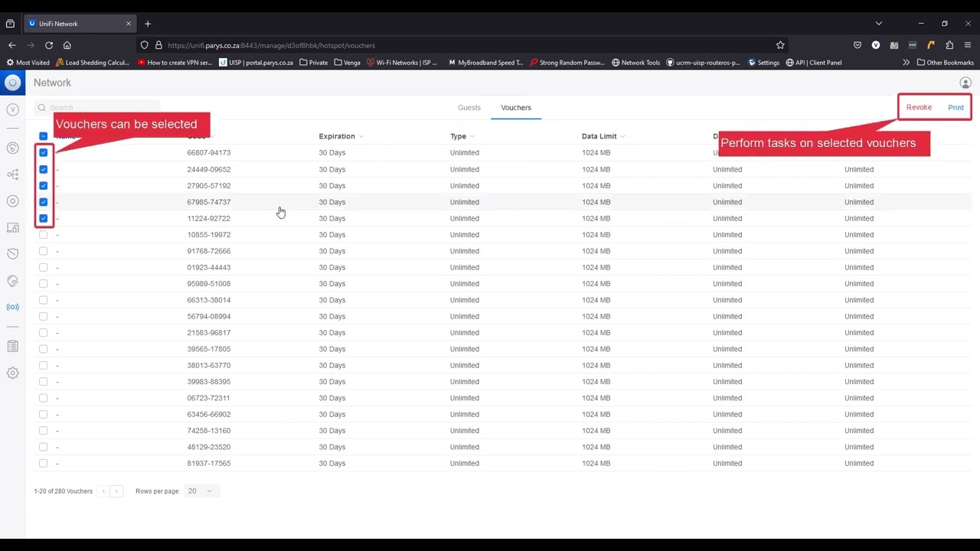Open the UniFi Devices circle icon

click(12, 201)
